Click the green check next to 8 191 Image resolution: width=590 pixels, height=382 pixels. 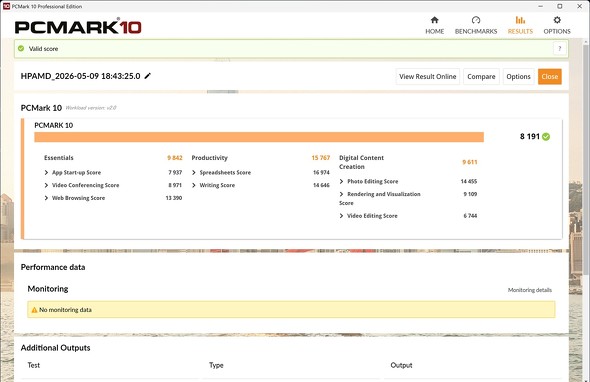tap(546, 137)
